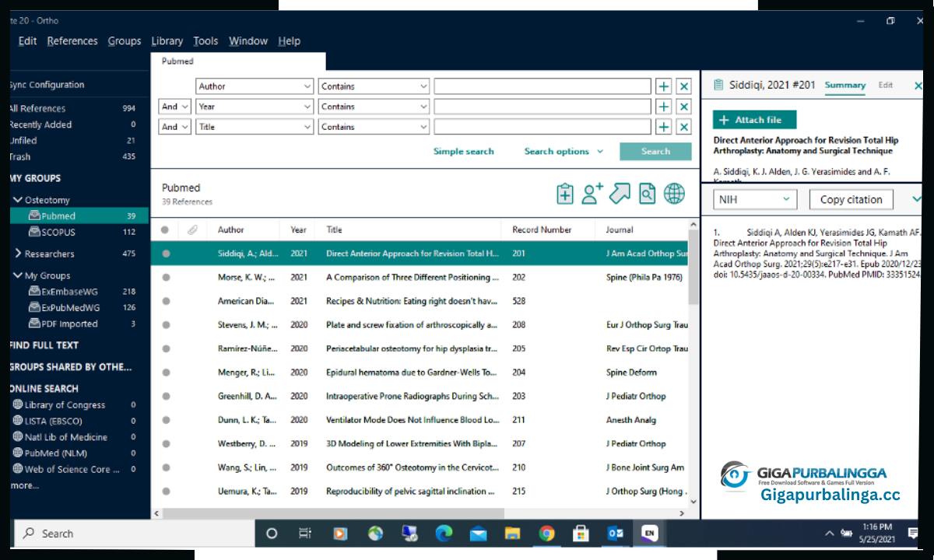Toggle read status for Stevens 2020 row
Screen dimensions: 934x560
tap(166, 325)
